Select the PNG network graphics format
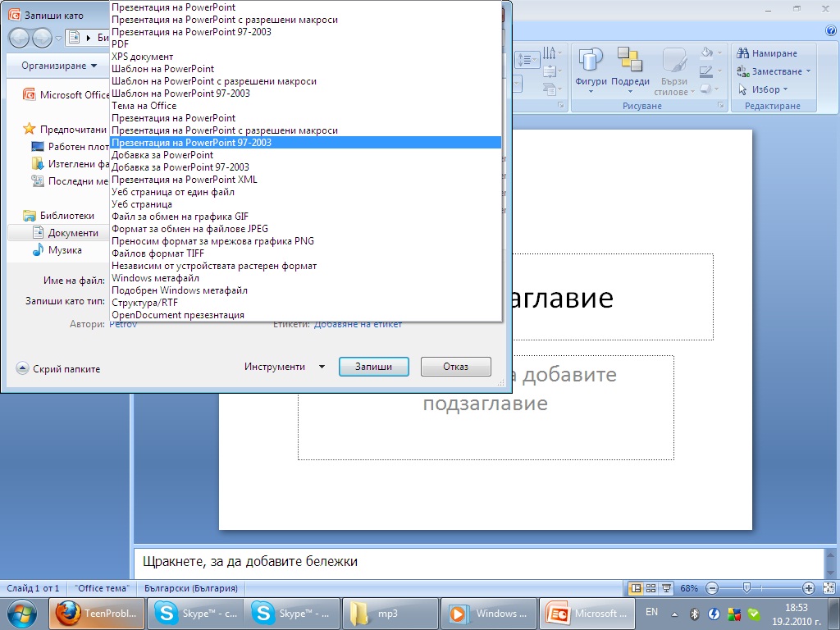This screenshot has width=840, height=630. tap(305, 241)
